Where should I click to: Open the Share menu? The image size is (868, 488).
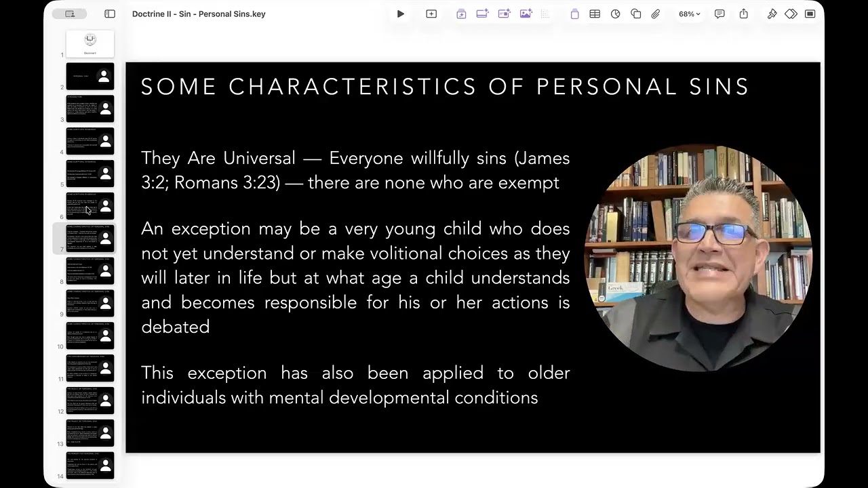point(744,14)
